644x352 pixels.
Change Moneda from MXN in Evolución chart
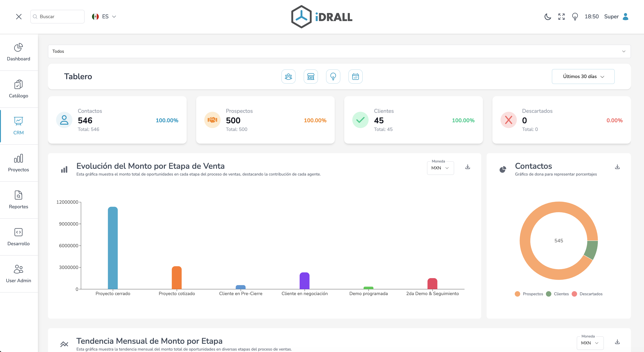pyautogui.click(x=440, y=168)
